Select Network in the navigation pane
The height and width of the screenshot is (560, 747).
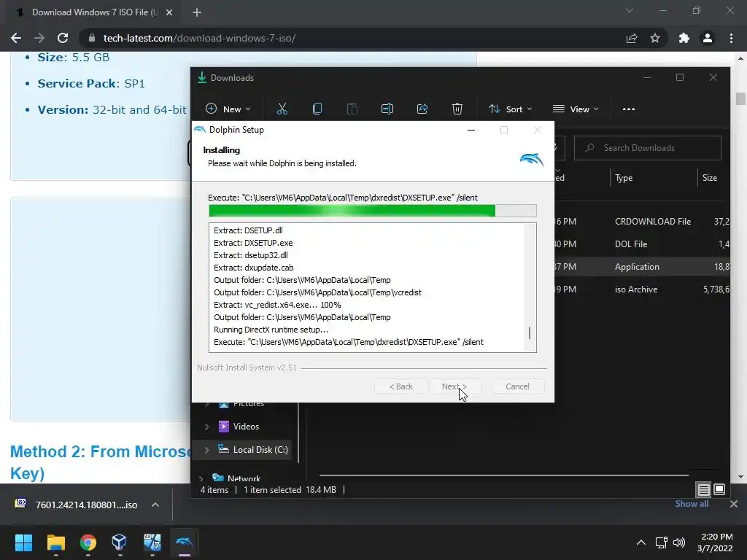coord(244,478)
